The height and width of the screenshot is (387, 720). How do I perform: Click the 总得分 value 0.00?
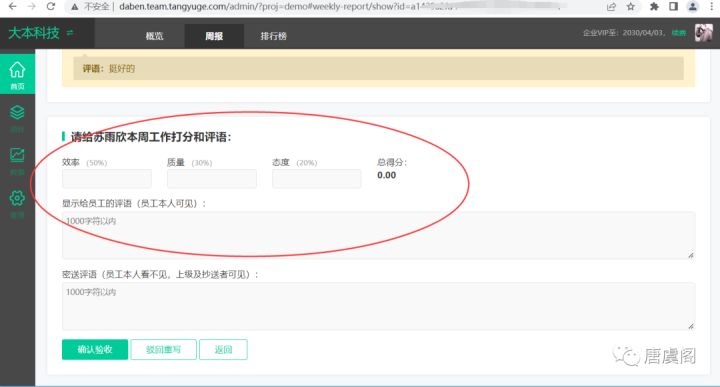(387, 175)
